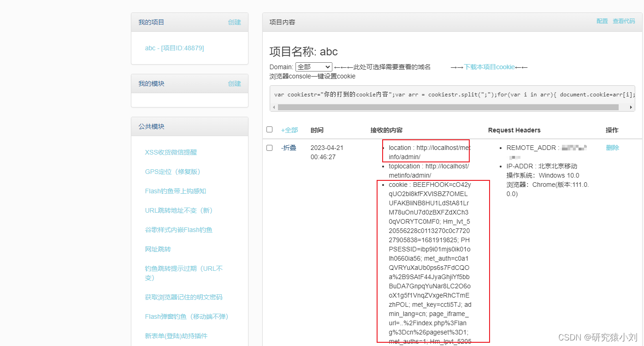
Task: Tick the checkbox for the 2023-04-21 record
Action: [270, 148]
